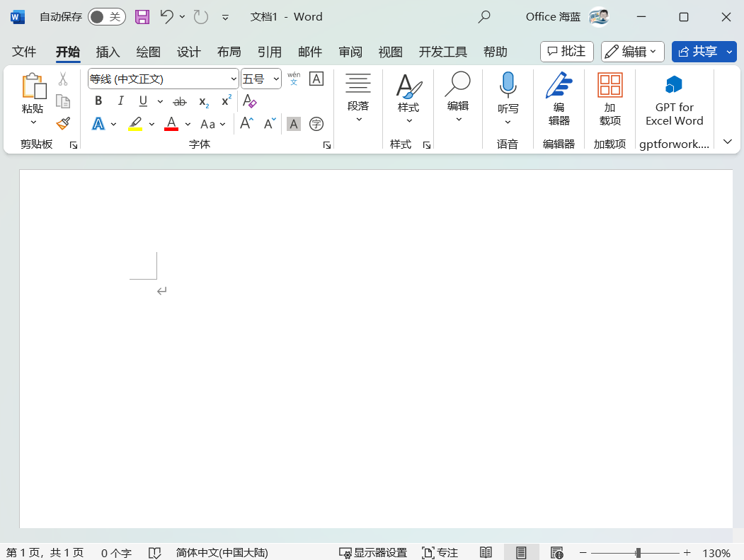Apply subscript formatting
744x560 pixels.
click(x=204, y=101)
